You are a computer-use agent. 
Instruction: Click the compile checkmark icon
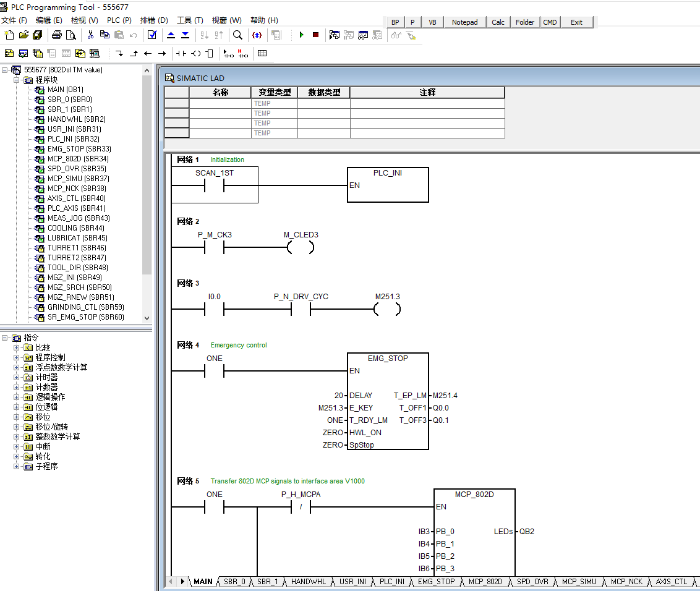coord(152,35)
